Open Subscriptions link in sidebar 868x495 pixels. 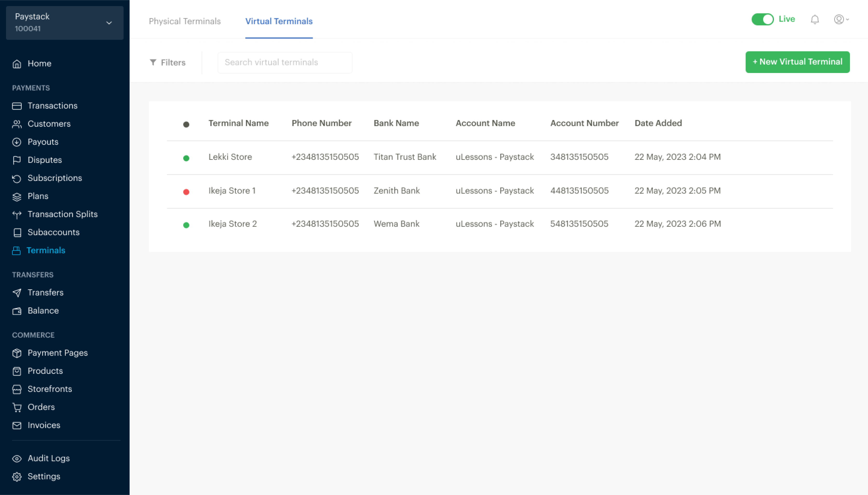pos(55,178)
